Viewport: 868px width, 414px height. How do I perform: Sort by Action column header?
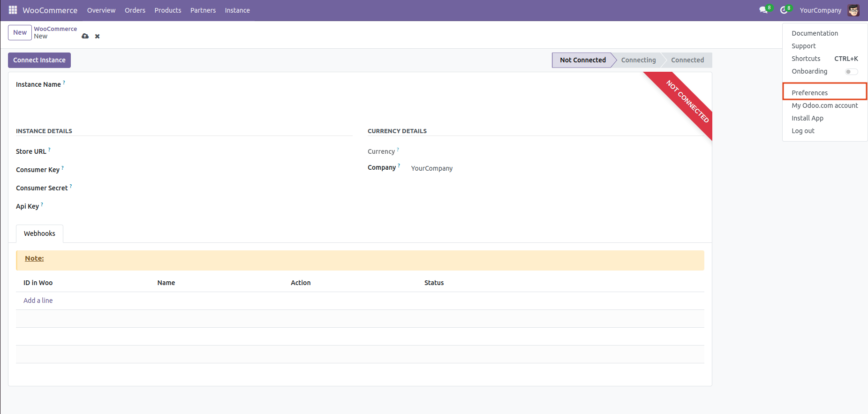pyautogui.click(x=301, y=283)
